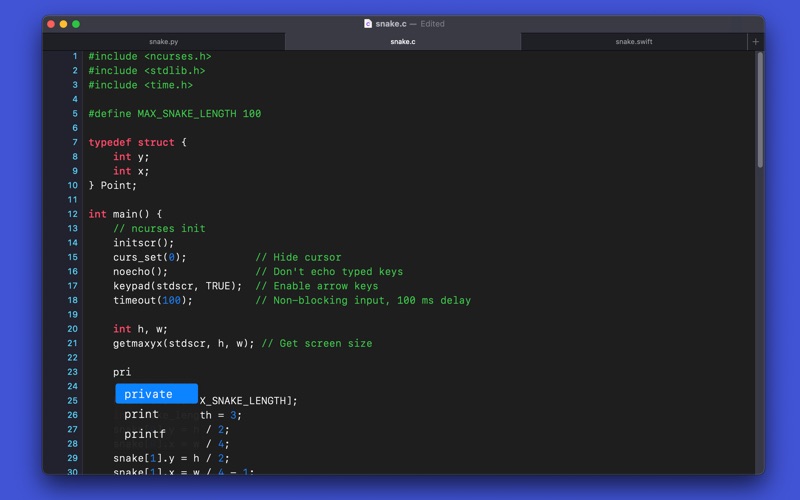Click the "#include <ncurses.h>" line
The width and height of the screenshot is (800, 500).
coord(149,57)
